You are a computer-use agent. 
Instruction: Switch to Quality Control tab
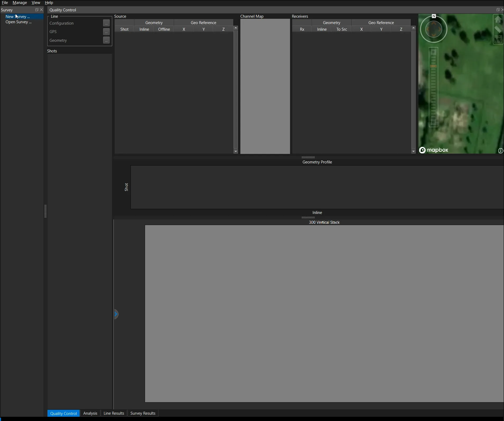(x=63, y=413)
